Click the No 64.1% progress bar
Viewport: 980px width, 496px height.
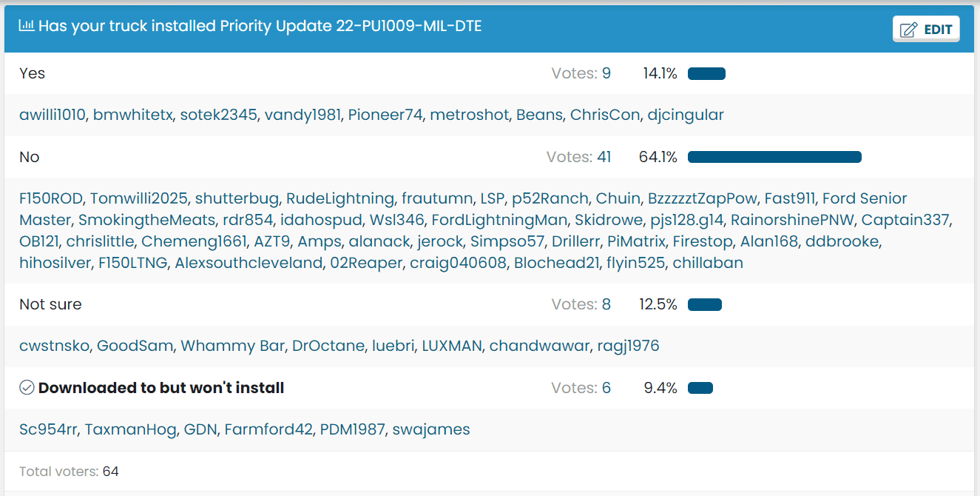tap(774, 157)
